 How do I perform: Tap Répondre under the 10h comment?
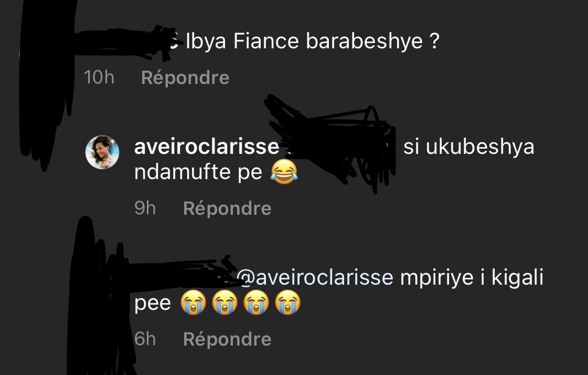[185, 78]
